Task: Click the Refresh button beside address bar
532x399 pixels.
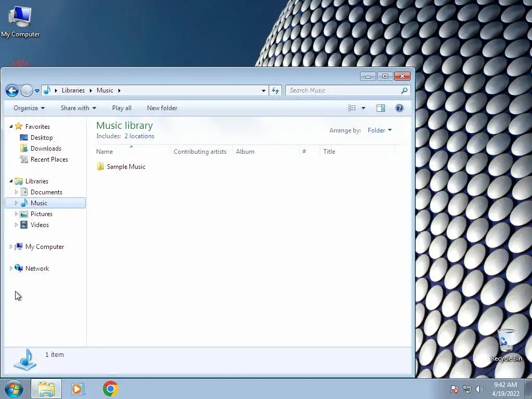Action: 275,90
